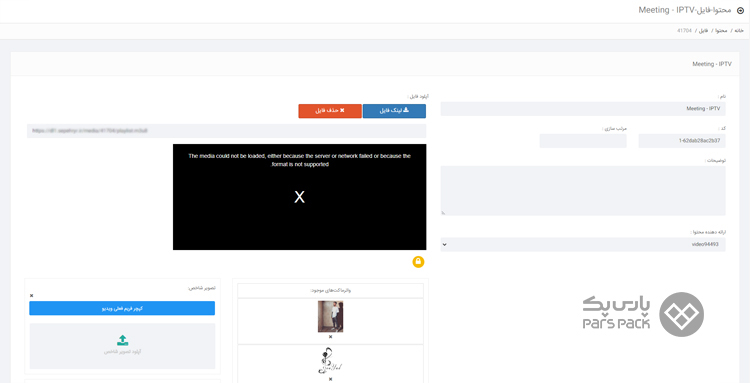
Task: Click the کد field with 1-62dab28ac2b37
Action: pos(682,141)
